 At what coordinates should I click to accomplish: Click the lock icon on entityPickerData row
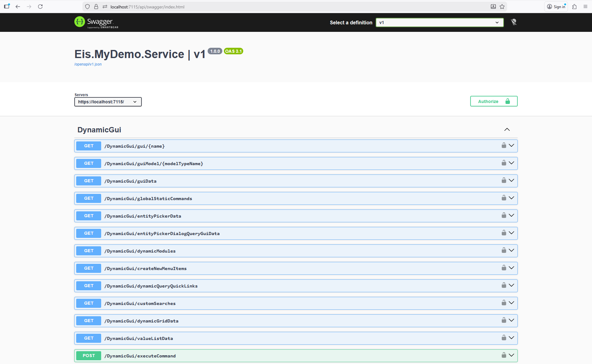[504, 215]
